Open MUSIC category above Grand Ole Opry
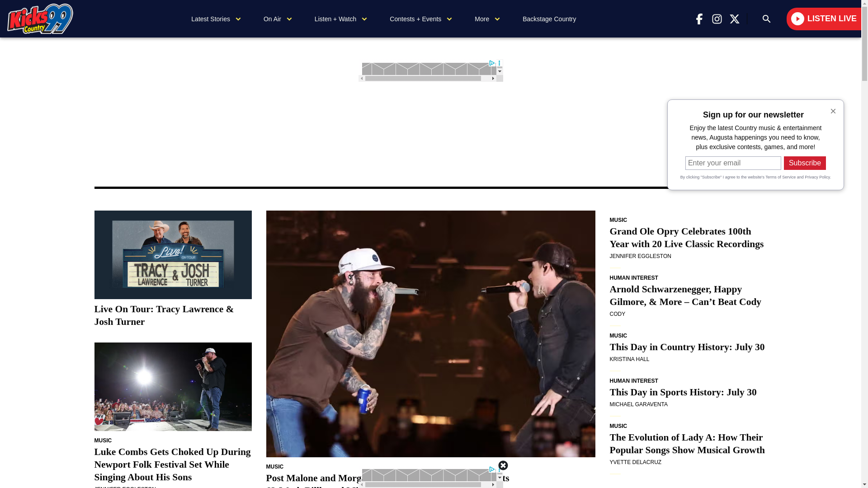The image size is (868, 488). (618, 220)
